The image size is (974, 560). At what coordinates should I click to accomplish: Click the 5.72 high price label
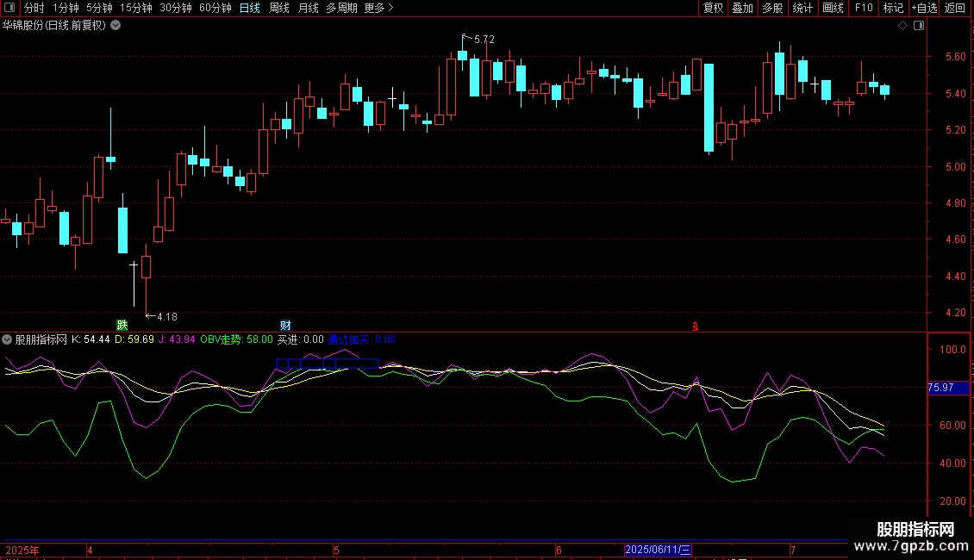484,40
